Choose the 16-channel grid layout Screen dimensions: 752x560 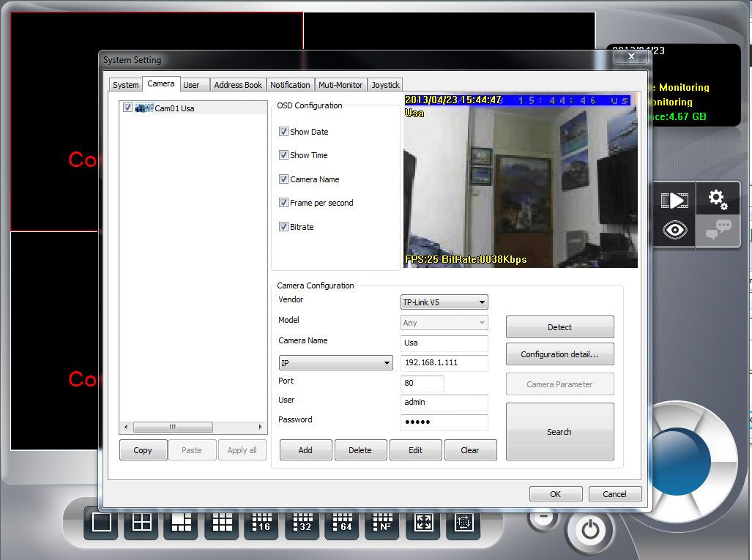[x=261, y=522]
